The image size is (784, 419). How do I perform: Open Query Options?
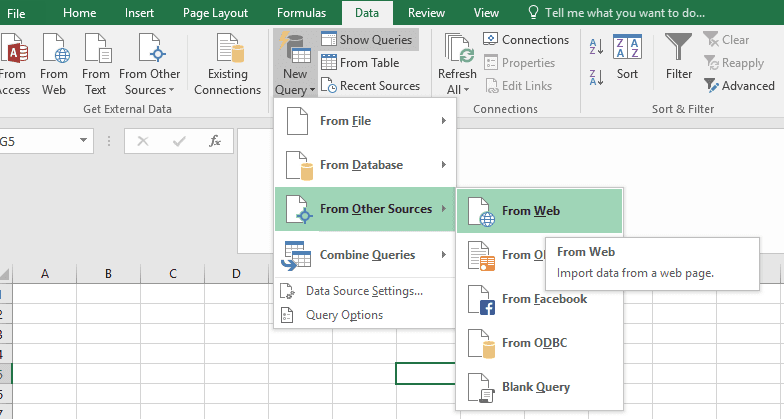365,315
